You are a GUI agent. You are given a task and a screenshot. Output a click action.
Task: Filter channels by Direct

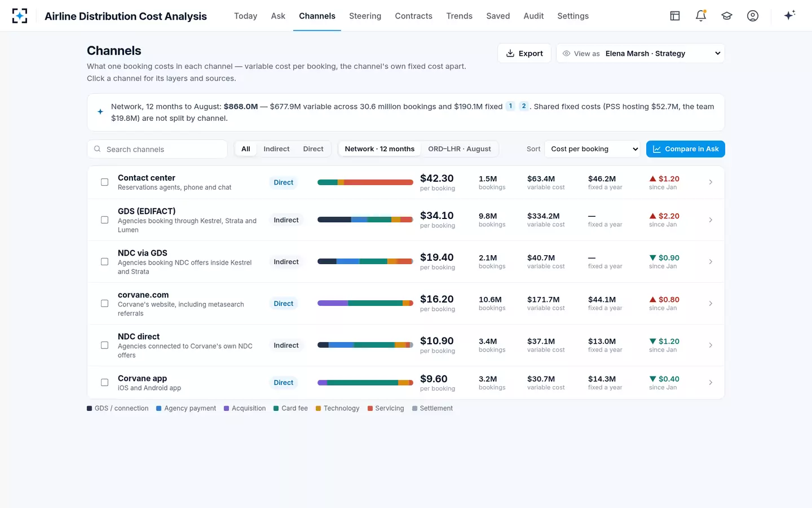click(313, 149)
